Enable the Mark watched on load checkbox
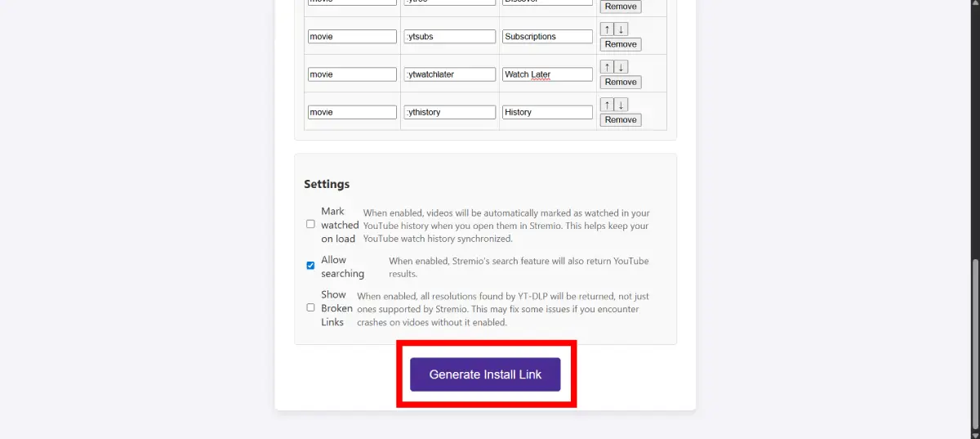 coord(310,224)
